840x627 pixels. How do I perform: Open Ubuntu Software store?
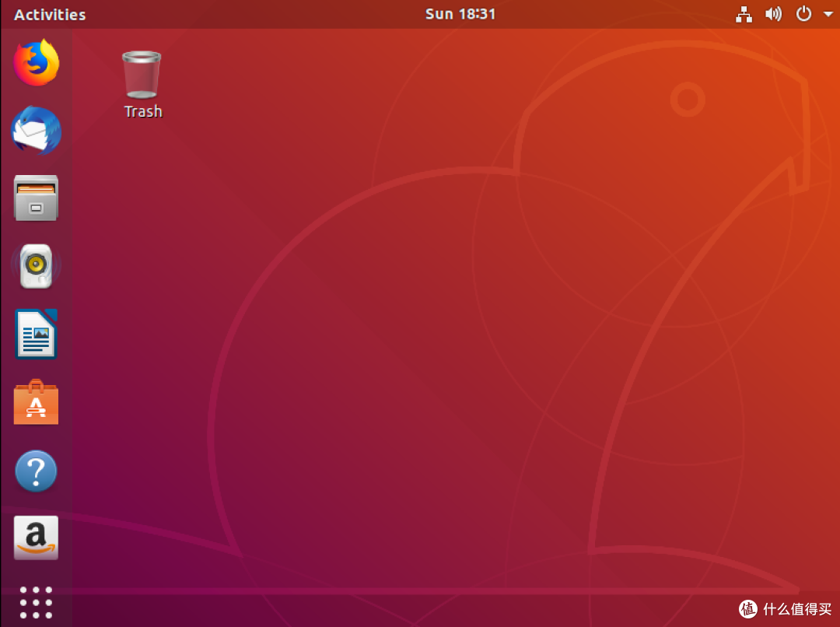36,402
